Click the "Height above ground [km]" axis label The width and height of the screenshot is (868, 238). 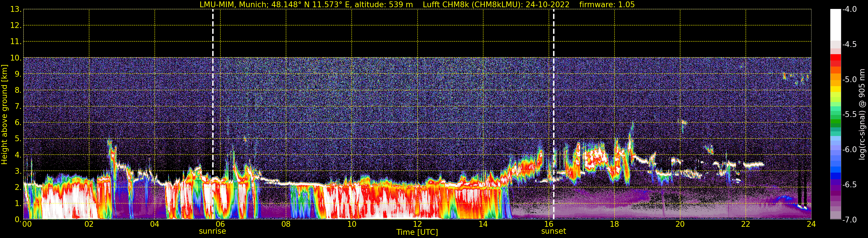pos(4,115)
